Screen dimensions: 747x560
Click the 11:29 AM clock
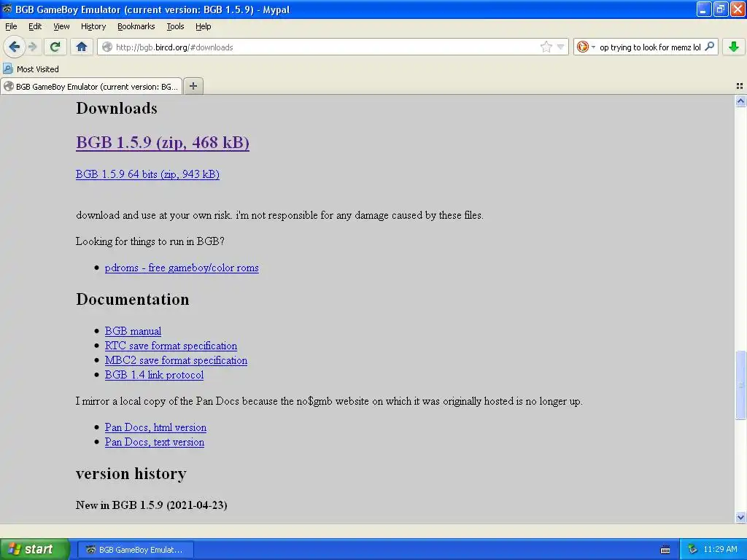tap(720, 549)
